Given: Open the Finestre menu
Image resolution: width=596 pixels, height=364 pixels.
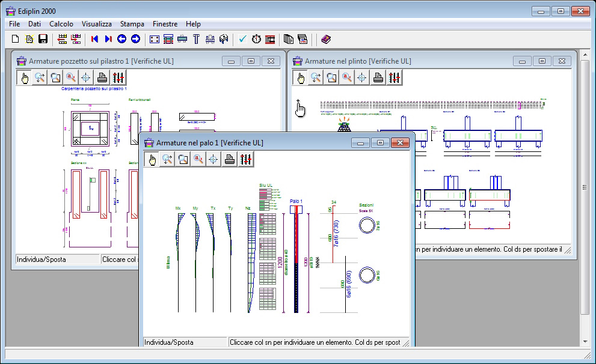Looking at the screenshot, I should pyautogui.click(x=165, y=24).
